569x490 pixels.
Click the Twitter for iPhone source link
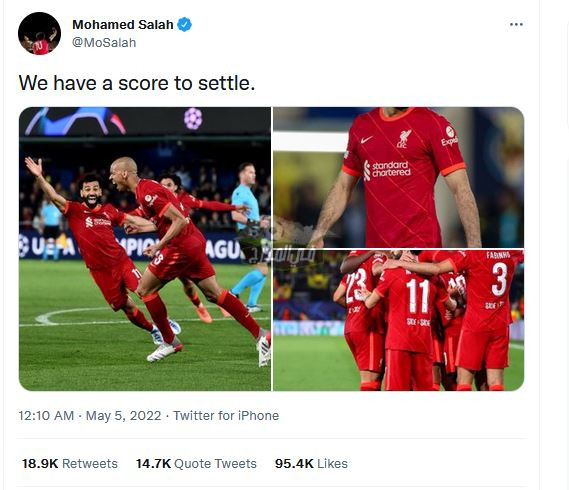pyautogui.click(x=226, y=416)
